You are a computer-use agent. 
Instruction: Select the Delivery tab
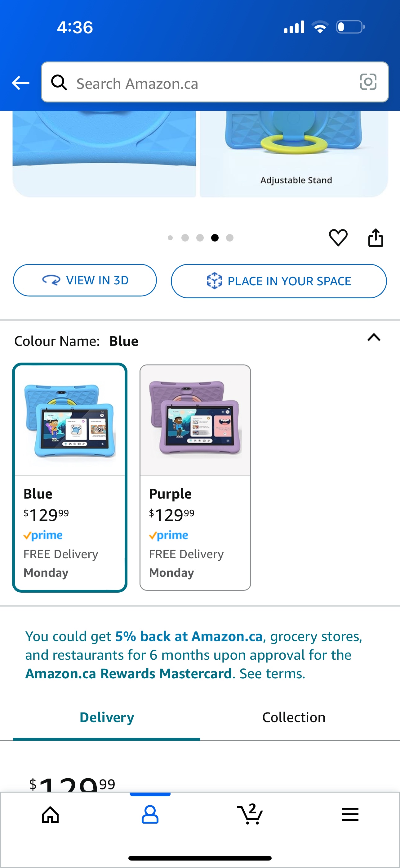pyautogui.click(x=106, y=717)
